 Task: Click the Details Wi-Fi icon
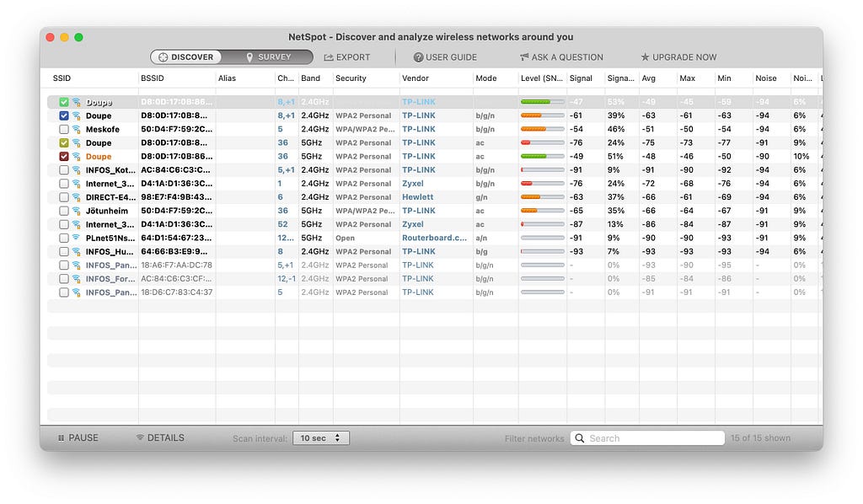pyautogui.click(x=140, y=437)
